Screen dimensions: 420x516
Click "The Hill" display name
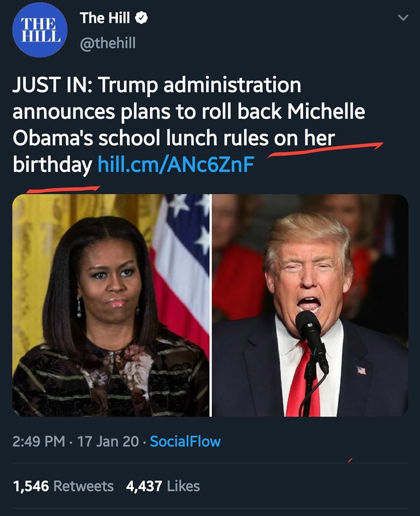[105, 18]
